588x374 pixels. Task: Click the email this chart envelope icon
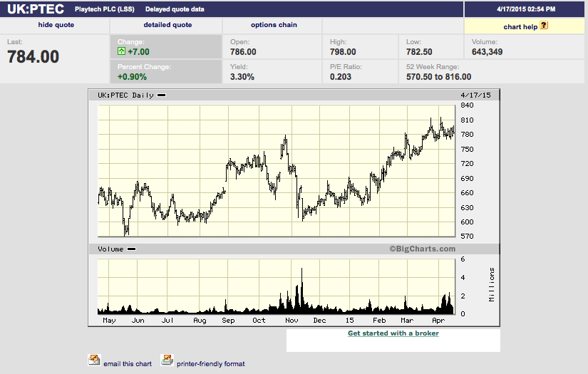pos(94,360)
